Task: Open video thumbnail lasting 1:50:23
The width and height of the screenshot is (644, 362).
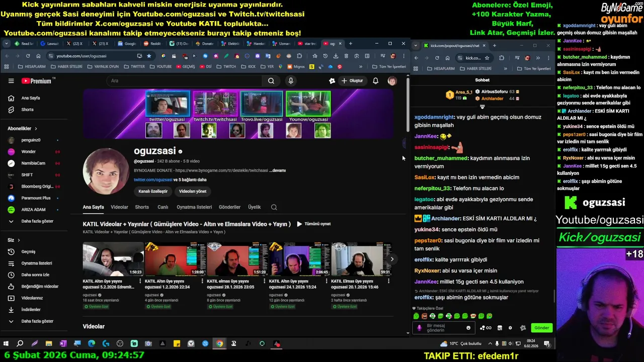Action: click(113, 259)
